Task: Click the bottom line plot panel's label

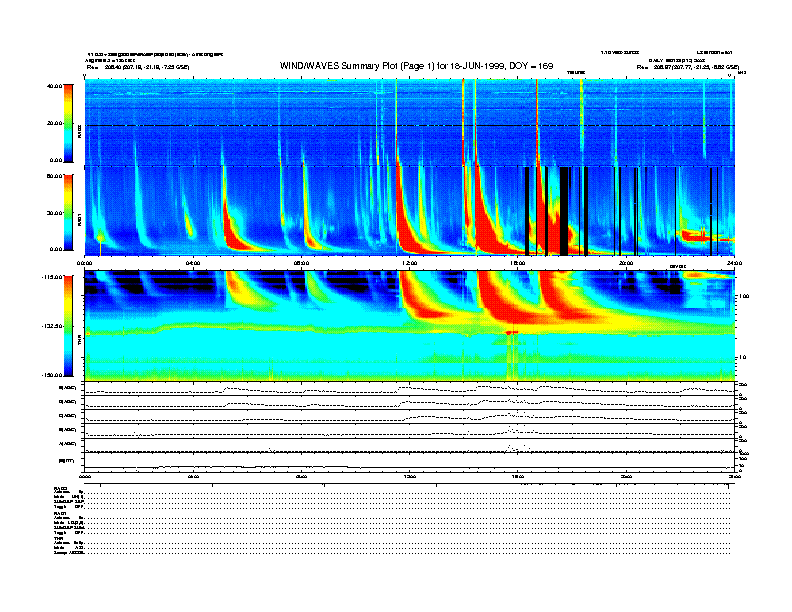Action: (x=67, y=461)
